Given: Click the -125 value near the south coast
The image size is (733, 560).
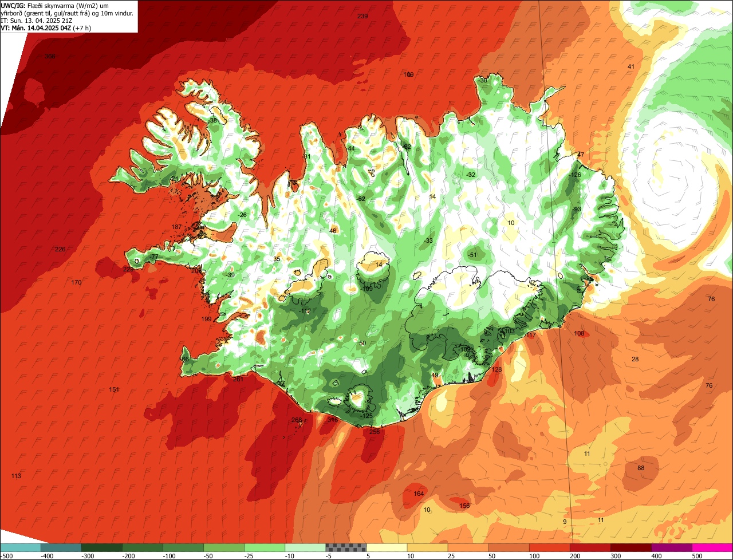Looking at the screenshot, I should pyautogui.click(x=367, y=416).
